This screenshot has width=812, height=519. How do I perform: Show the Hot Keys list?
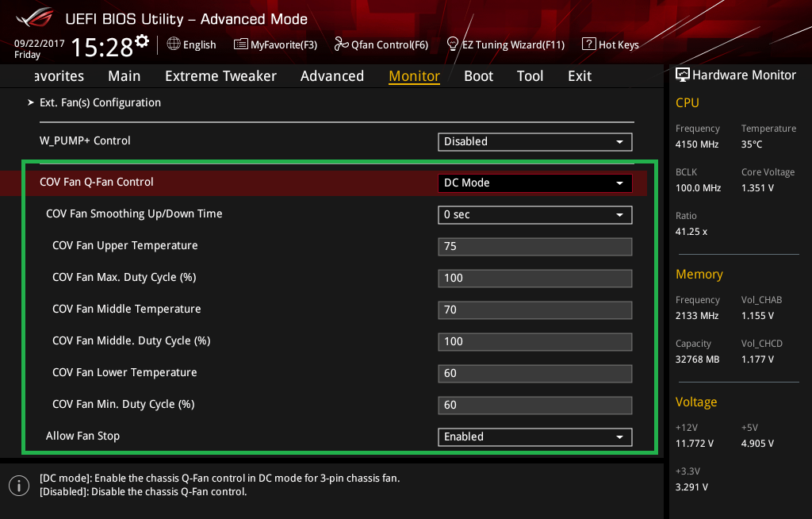619,44
